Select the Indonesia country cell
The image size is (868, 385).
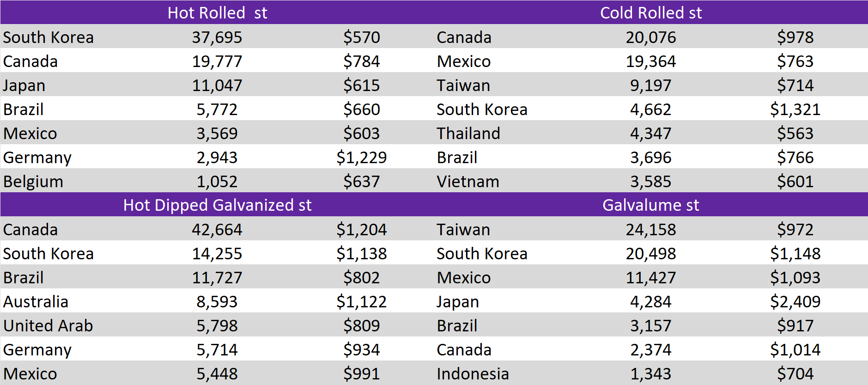[473, 373]
